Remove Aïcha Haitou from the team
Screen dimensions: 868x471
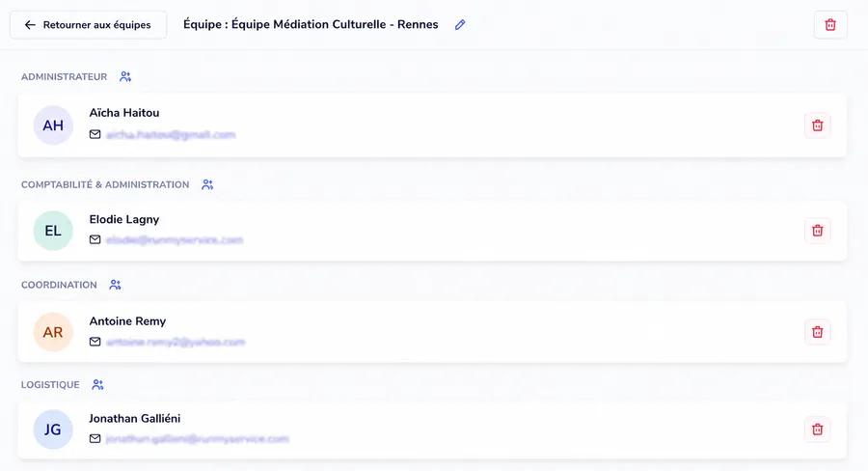818,125
